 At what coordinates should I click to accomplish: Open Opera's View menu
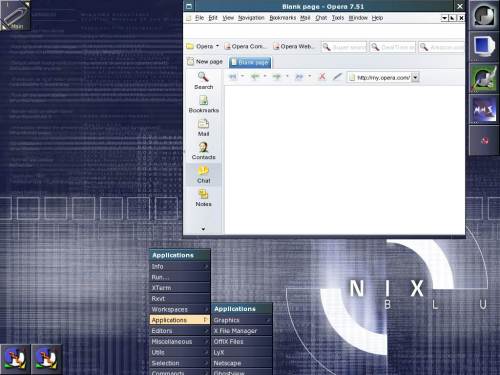(228, 18)
